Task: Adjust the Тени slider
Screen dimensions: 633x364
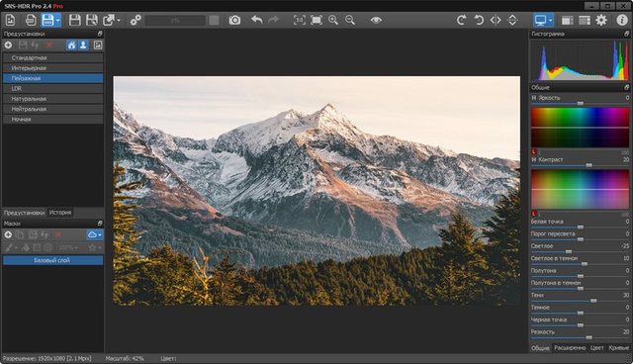Action: pos(581,301)
